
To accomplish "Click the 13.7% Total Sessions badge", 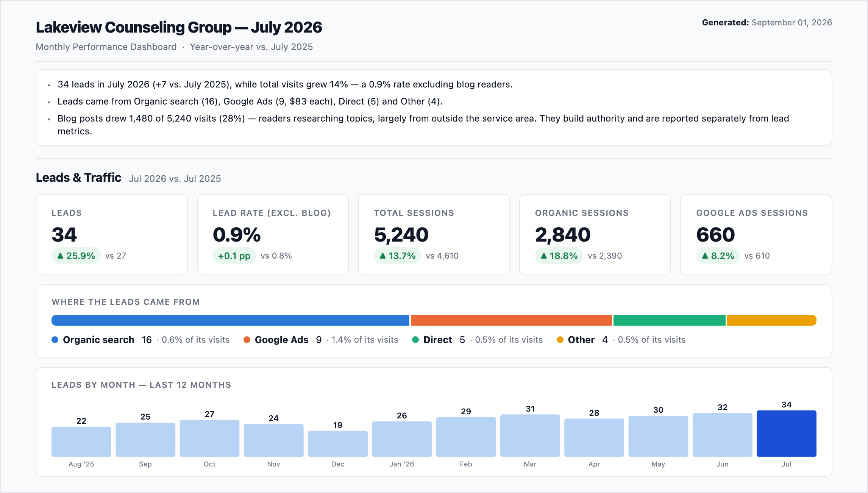I will point(397,256).
